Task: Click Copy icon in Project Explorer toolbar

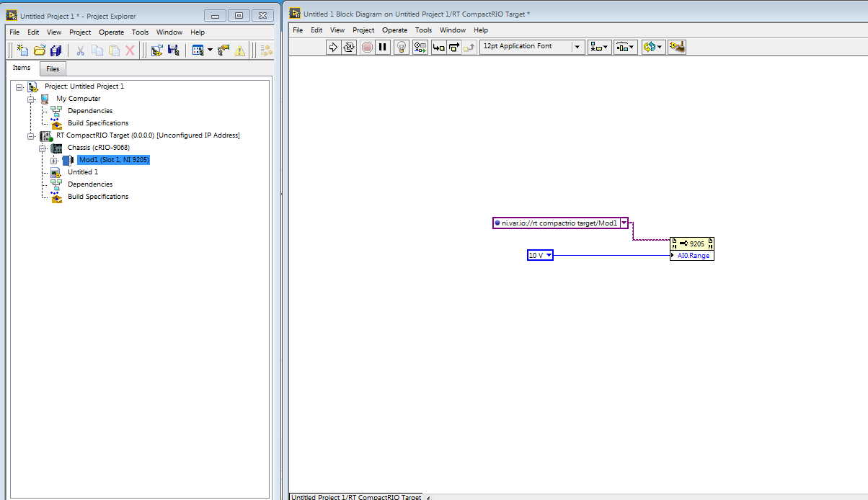Action: tap(97, 50)
